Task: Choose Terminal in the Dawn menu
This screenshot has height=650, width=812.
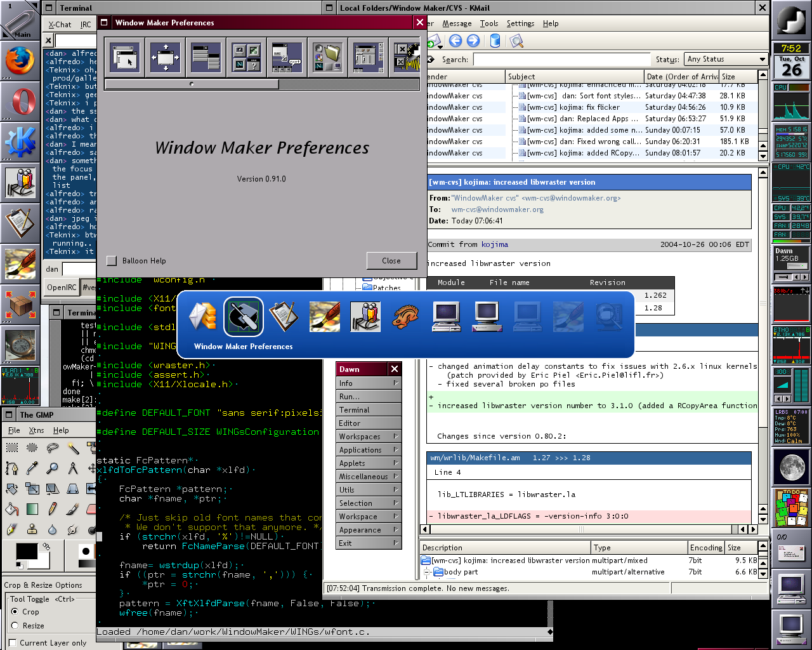Action: [x=369, y=410]
